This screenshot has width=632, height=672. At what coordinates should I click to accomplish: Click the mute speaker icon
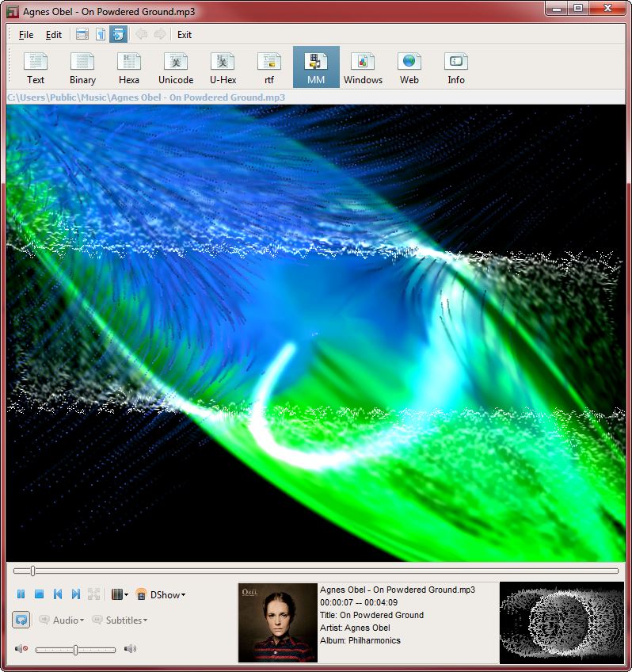coord(21,648)
